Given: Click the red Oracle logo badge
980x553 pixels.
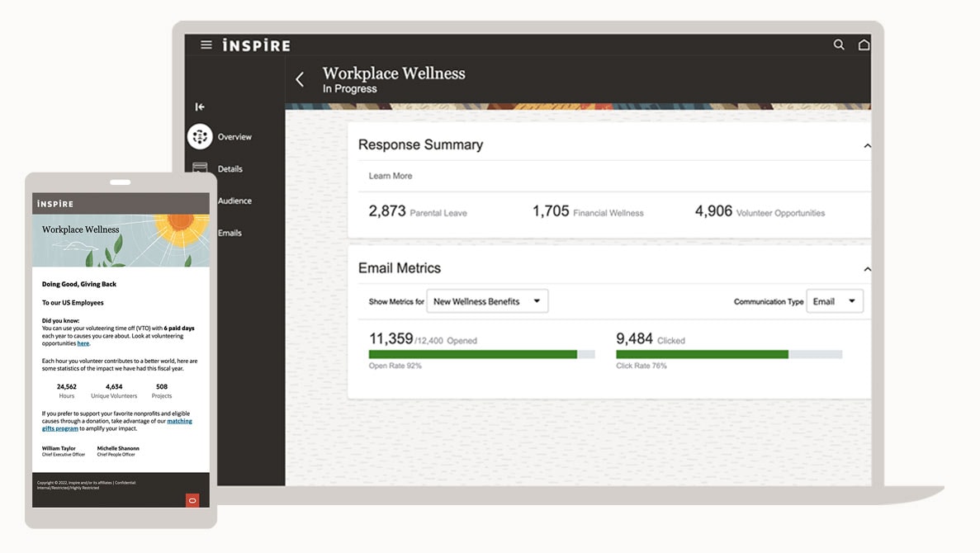Looking at the screenshot, I should tap(192, 500).
